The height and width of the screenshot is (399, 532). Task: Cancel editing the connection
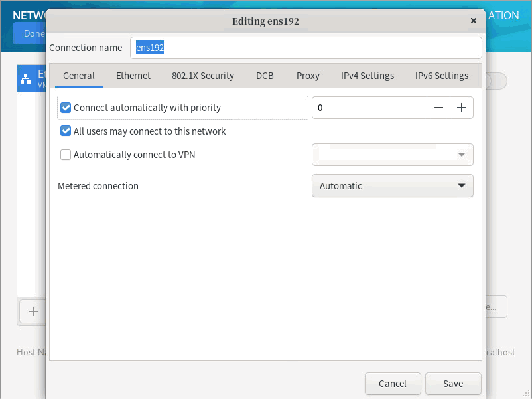tap(393, 384)
